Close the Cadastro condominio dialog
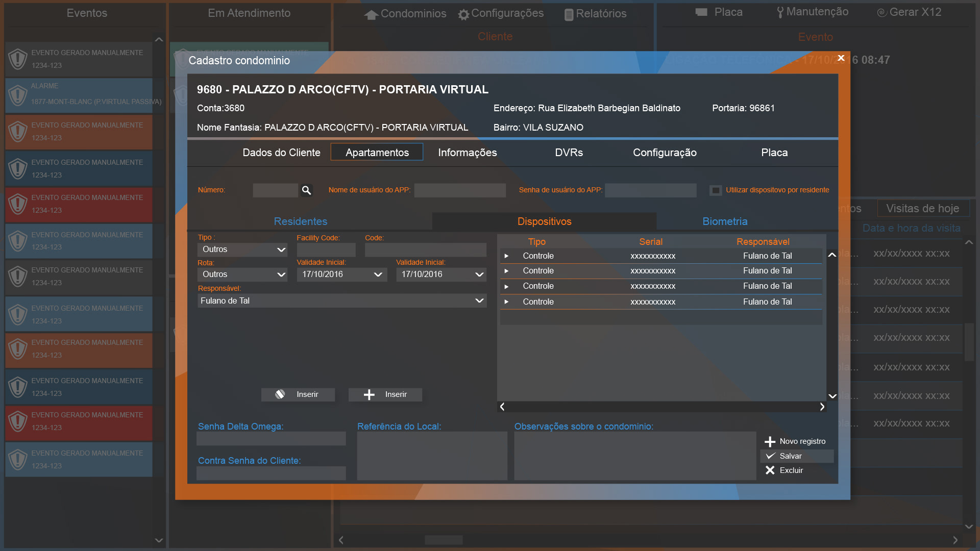The image size is (980, 551). click(841, 58)
